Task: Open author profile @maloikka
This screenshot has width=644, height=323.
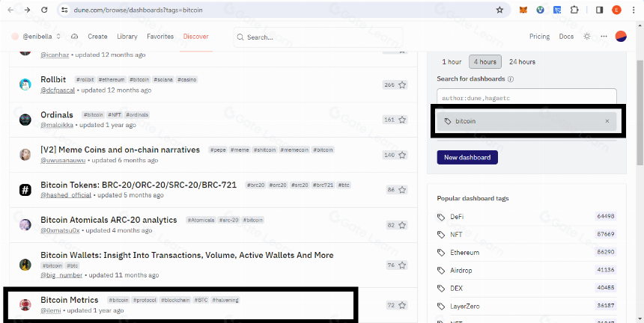Action: pos(57,125)
